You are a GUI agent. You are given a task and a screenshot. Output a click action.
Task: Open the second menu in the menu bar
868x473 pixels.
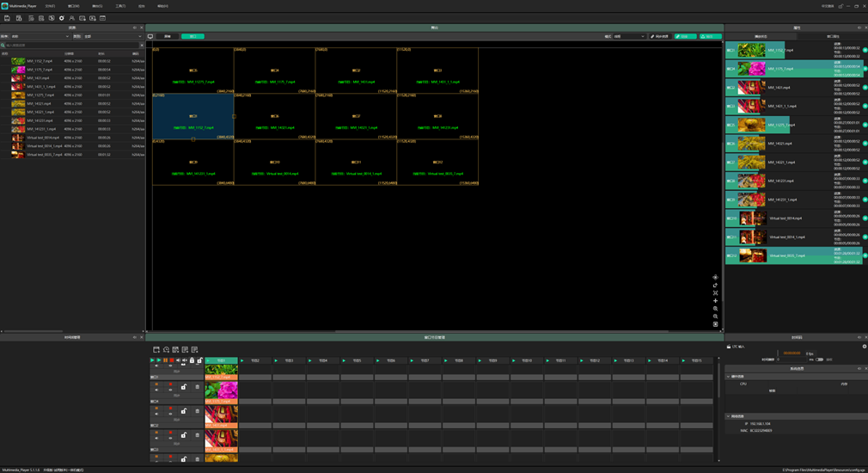(74, 6)
